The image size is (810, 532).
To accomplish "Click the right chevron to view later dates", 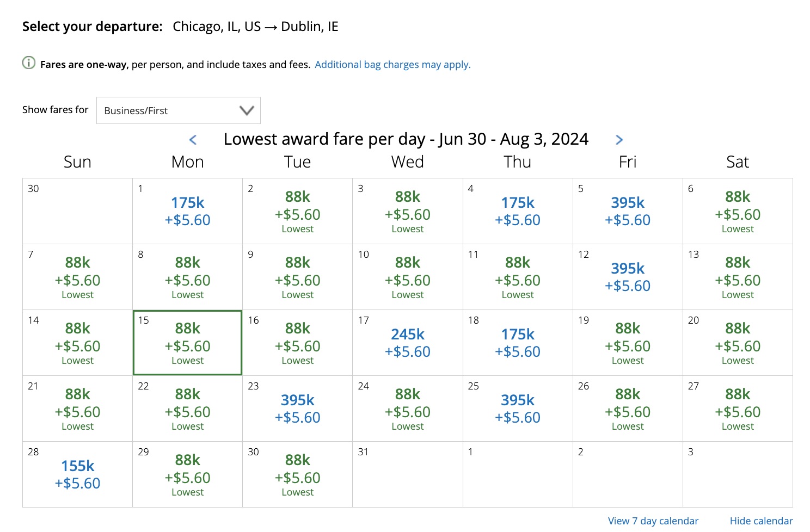I will click(619, 140).
